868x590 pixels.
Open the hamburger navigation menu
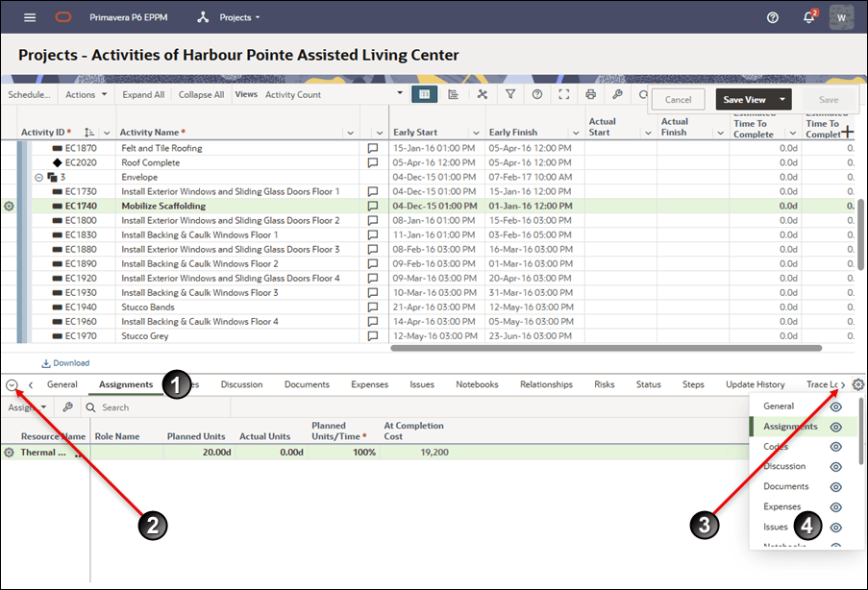30,17
